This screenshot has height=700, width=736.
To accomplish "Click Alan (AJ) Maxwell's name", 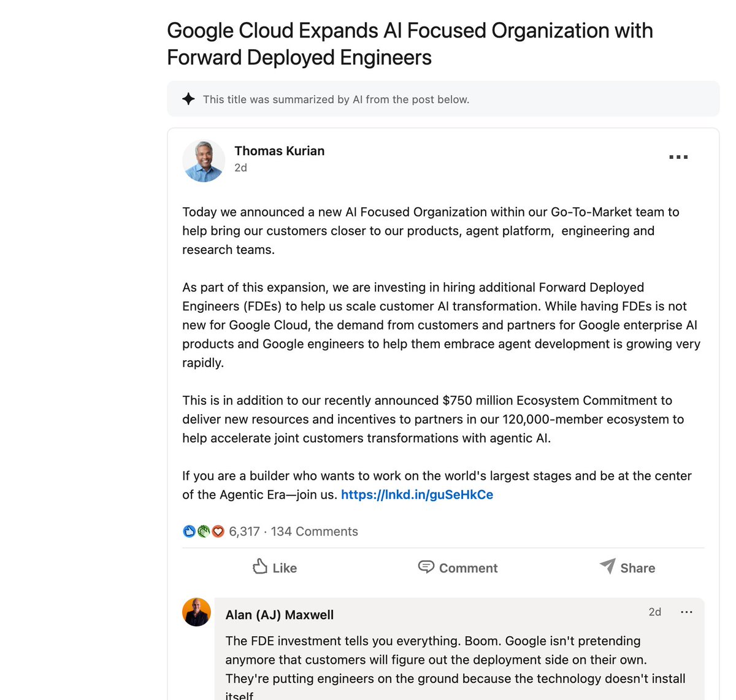I will click(x=280, y=615).
